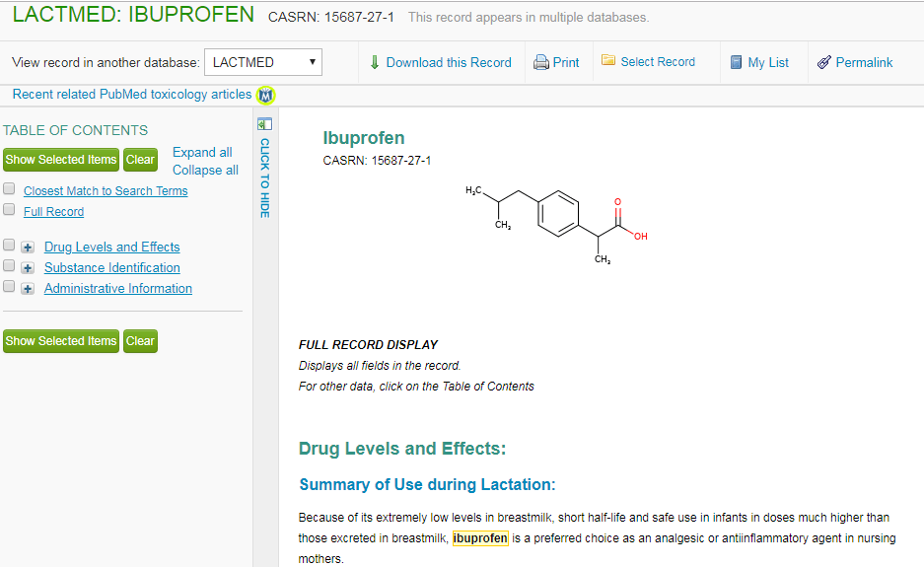Open Substance Identification link

(112, 267)
